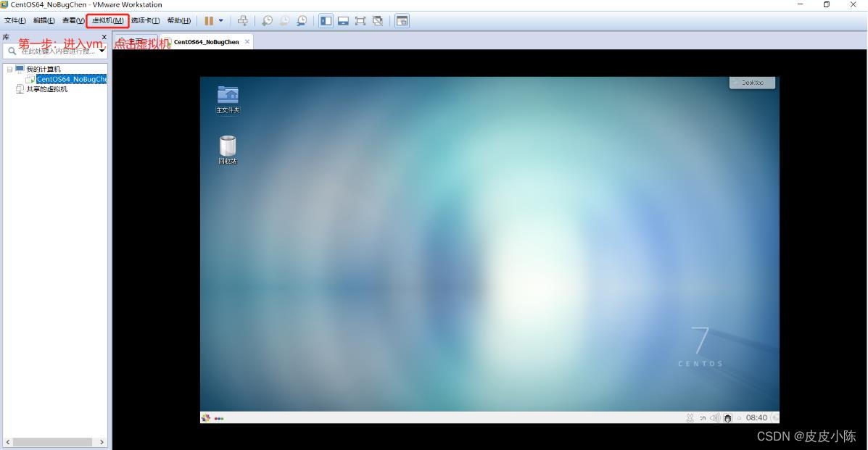
Task: Pause the virtual machine with the suspend button
Action: point(209,21)
